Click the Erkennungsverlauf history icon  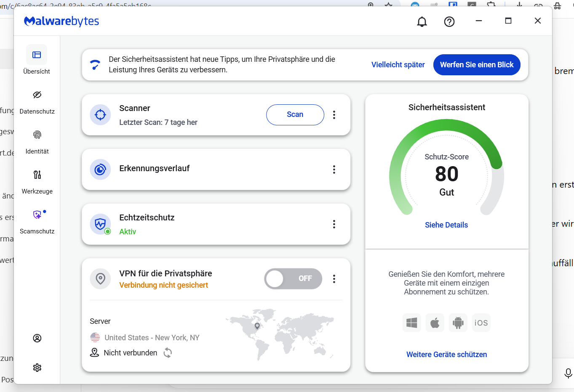coord(100,170)
